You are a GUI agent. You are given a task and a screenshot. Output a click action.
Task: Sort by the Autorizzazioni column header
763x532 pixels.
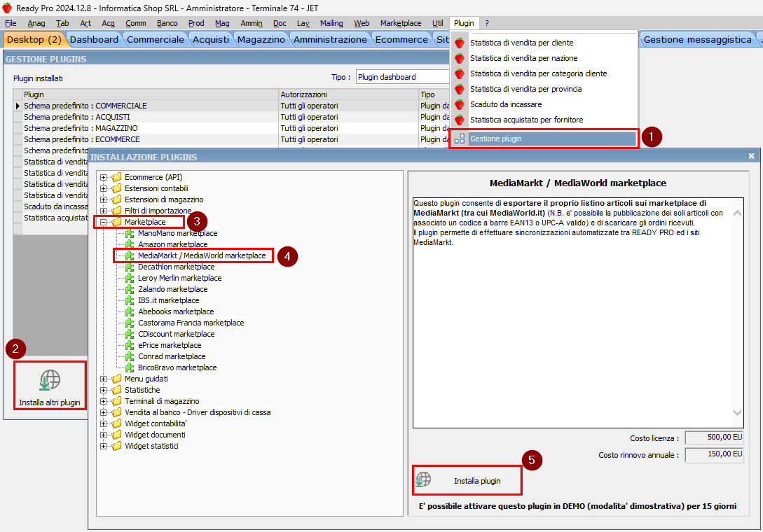click(x=349, y=94)
